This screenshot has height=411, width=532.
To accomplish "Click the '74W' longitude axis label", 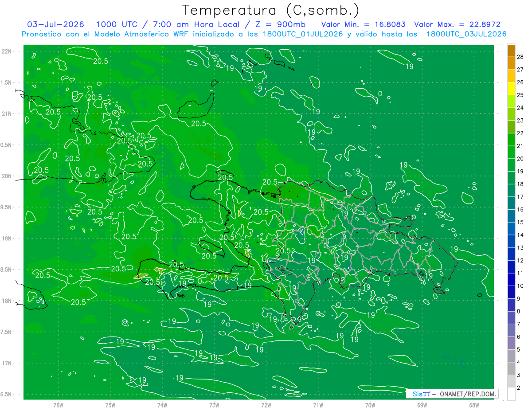I will click(162, 405).
